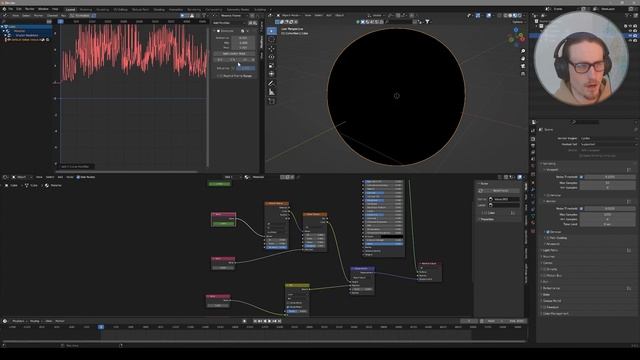
Task: Switch to the Geometry Nodes workspace tab
Action: point(238,9)
